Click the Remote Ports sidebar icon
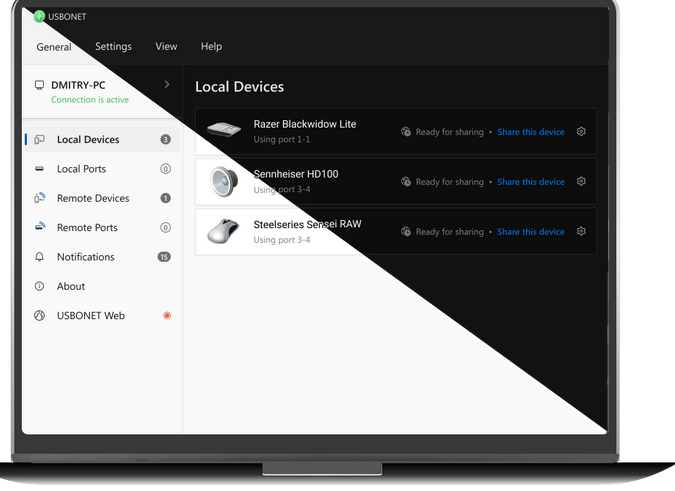This screenshot has width=675, height=491. coord(40,226)
